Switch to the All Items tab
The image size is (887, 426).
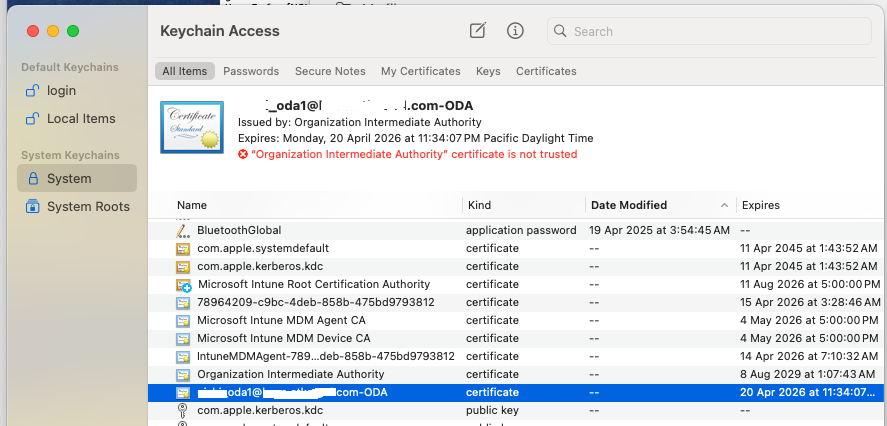pyautogui.click(x=185, y=71)
